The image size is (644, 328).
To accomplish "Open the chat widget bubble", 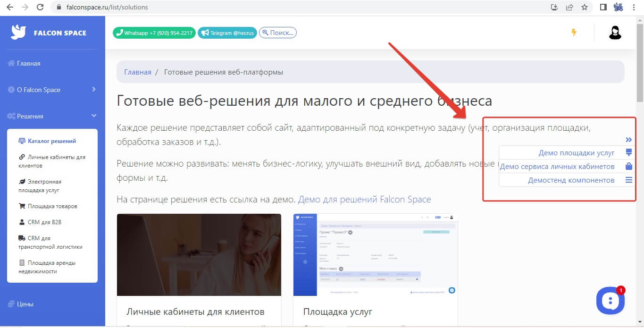I will point(610,300).
